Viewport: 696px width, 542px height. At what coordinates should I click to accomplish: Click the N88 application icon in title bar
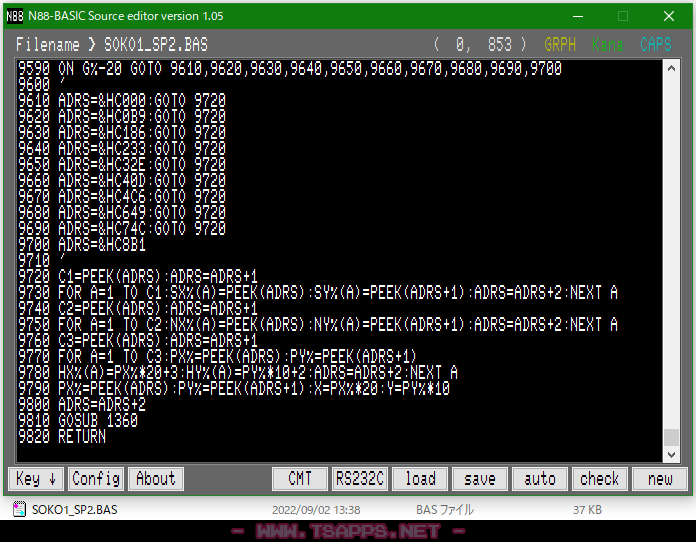15,16
